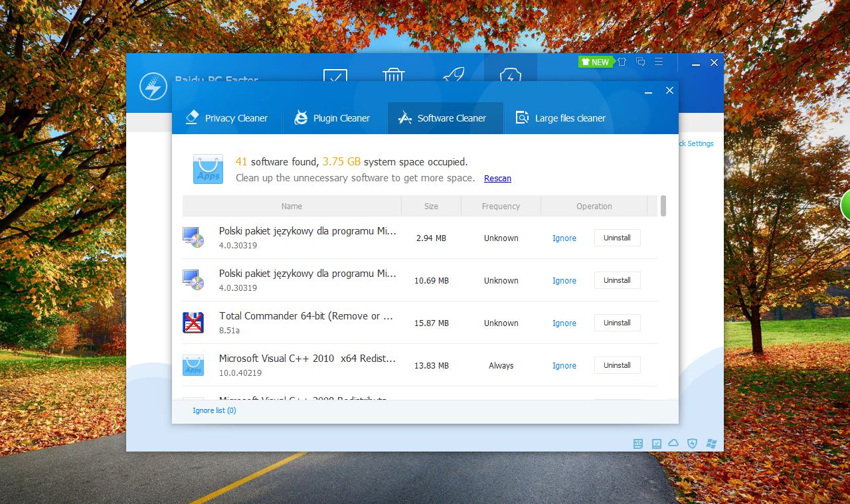Select the Total Commander 64-bit name text
Viewport: 850px width, 504px height.
click(306, 316)
